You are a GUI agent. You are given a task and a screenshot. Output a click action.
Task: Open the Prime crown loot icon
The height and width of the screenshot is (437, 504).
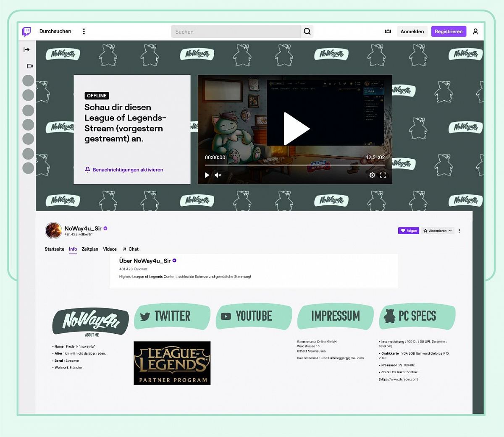pyautogui.click(x=388, y=31)
